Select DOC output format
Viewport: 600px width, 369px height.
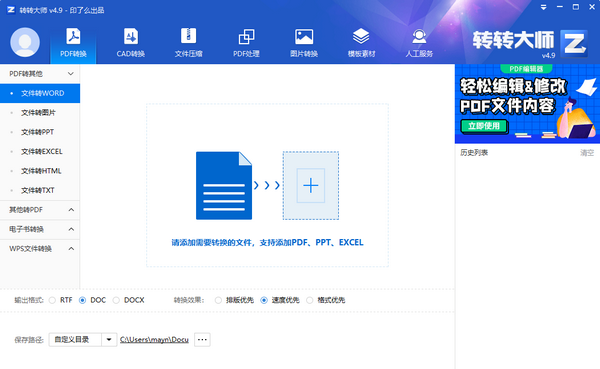[82, 300]
